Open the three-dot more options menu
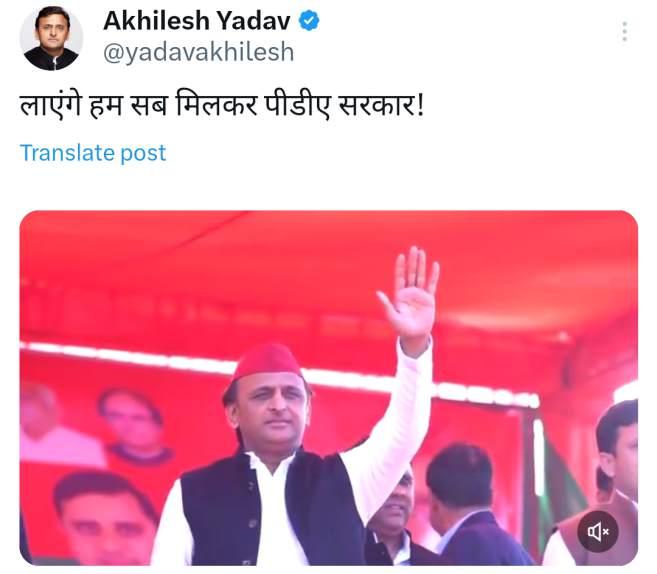The image size is (657, 574). coord(624,31)
